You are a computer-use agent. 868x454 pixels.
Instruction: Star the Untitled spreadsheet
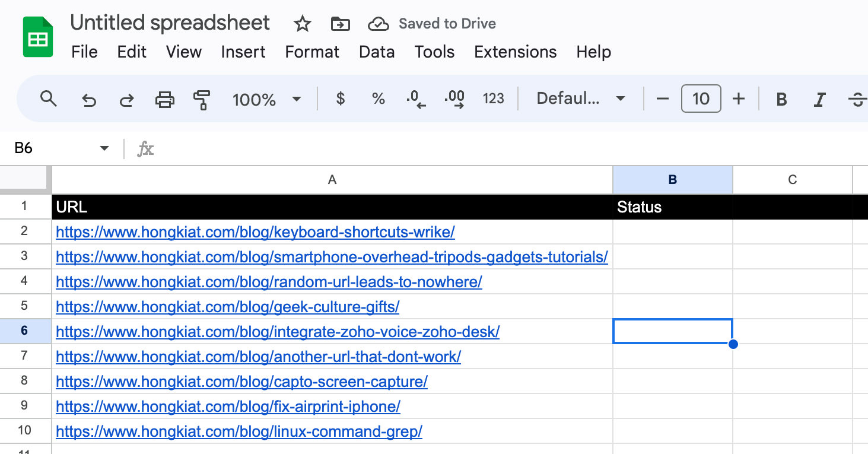point(303,24)
